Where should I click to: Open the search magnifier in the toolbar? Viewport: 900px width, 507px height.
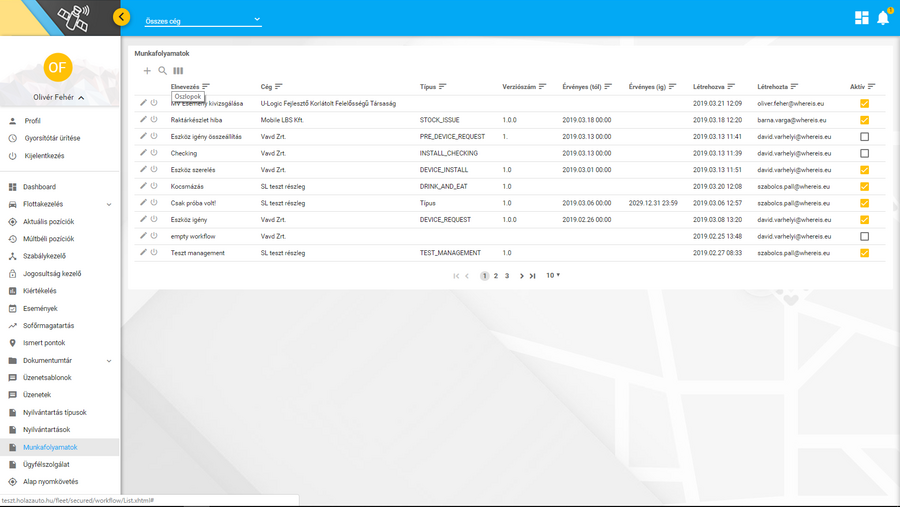[x=163, y=71]
